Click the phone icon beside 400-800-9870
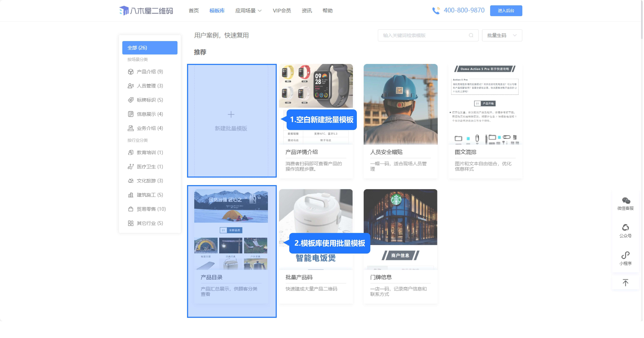Screen dimensions: 644x338 click(436, 11)
